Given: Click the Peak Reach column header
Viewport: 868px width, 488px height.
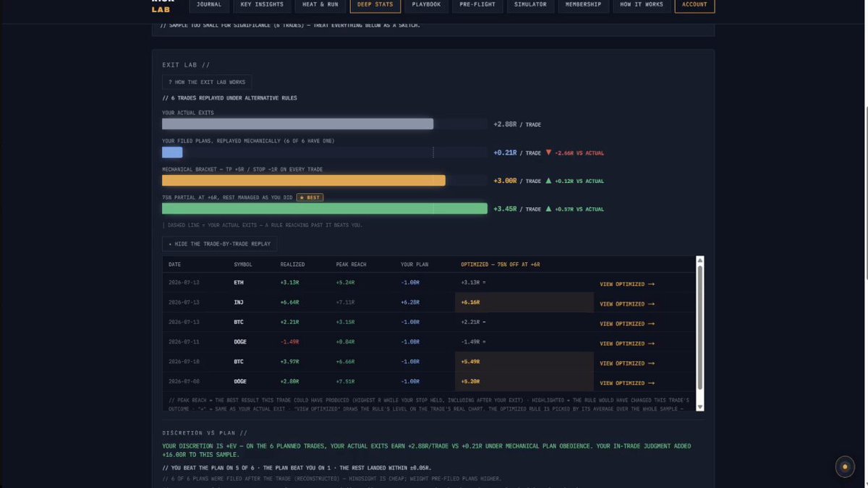Looking at the screenshot, I should click(x=352, y=265).
